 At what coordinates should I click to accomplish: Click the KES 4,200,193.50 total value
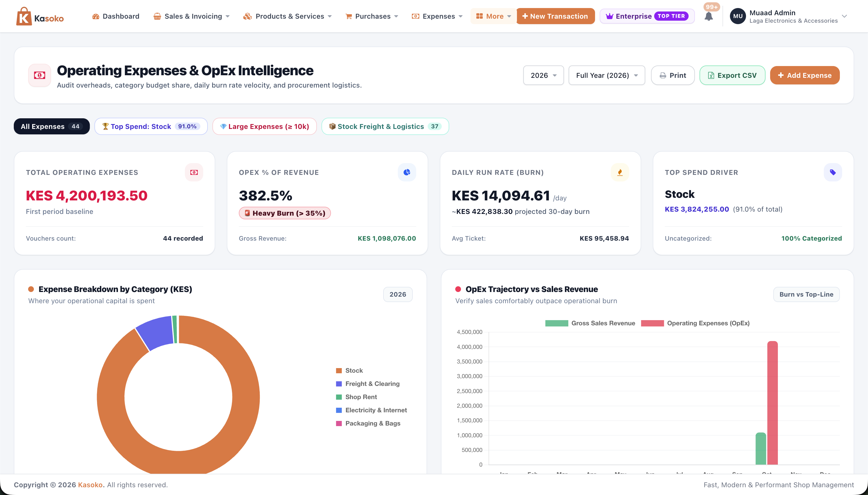87,196
